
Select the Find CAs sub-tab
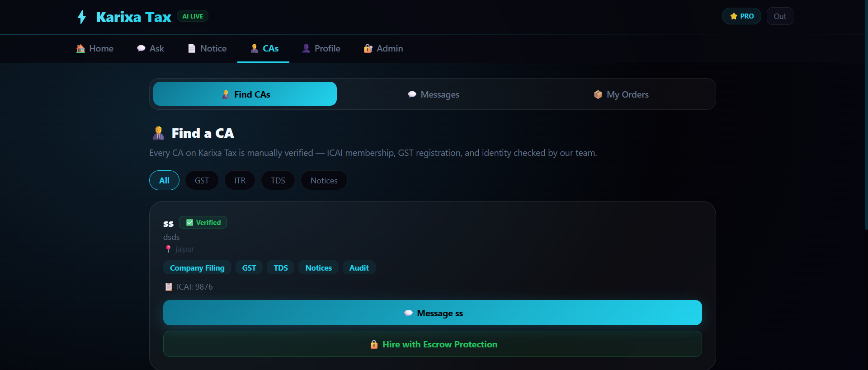point(245,94)
